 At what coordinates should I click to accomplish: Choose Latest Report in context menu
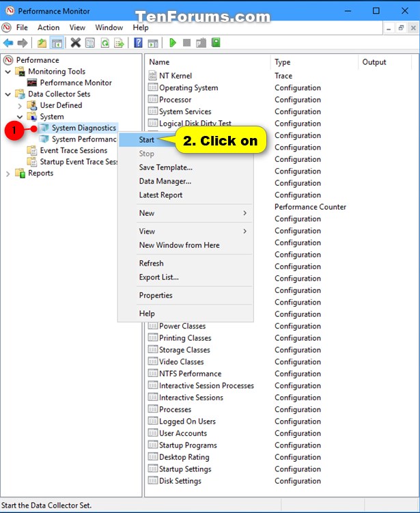click(x=186, y=195)
